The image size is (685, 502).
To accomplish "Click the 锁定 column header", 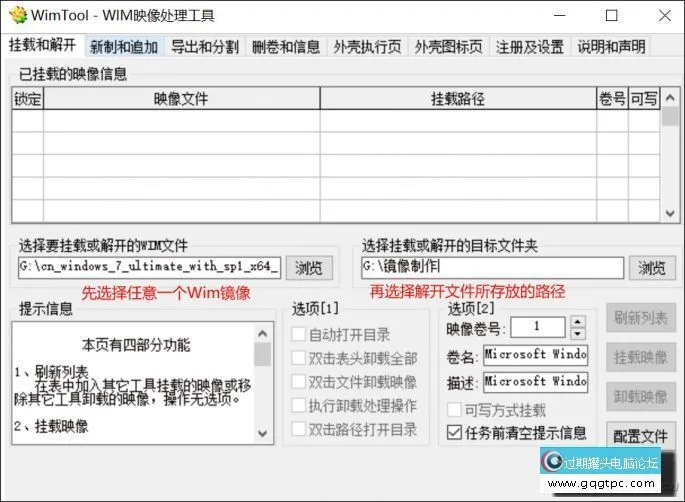I will 28,99.
